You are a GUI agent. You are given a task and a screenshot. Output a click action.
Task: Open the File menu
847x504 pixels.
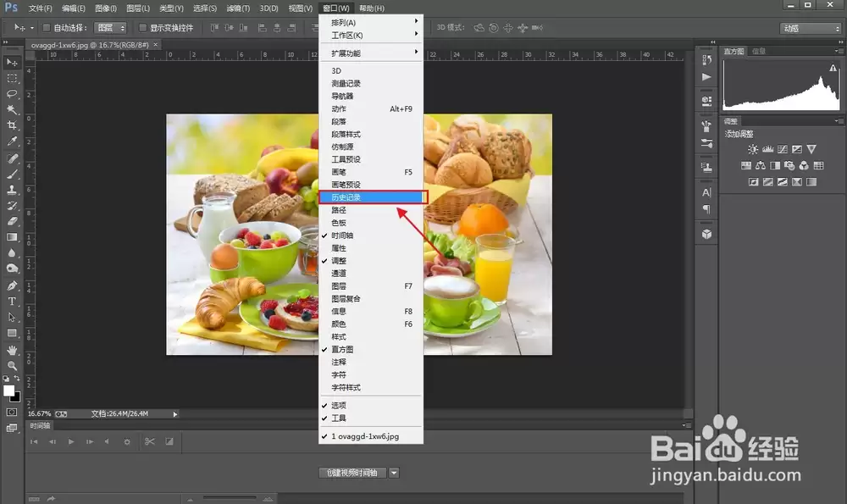[40, 8]
